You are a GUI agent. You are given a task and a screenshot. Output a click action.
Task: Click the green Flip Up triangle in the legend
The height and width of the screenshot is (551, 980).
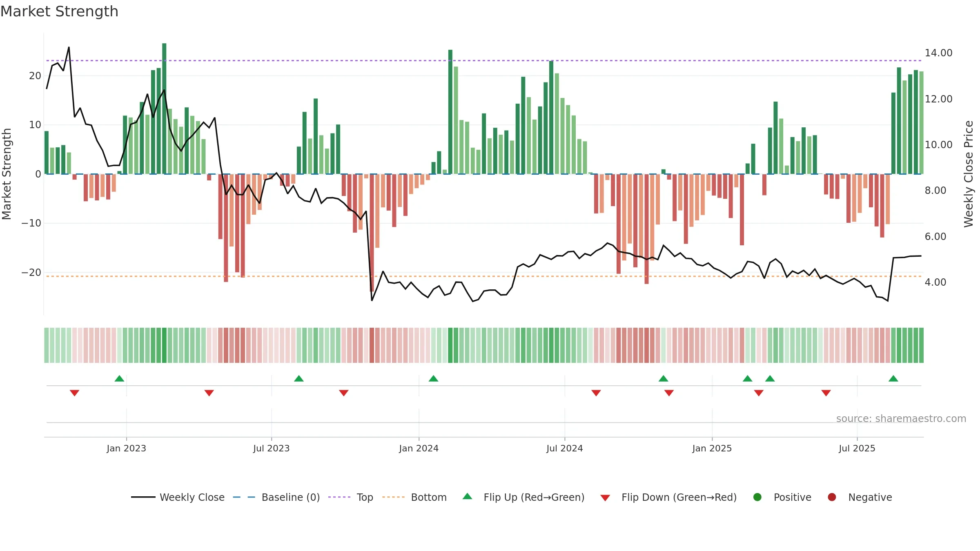pyautogui.click(x=468, y=496)
